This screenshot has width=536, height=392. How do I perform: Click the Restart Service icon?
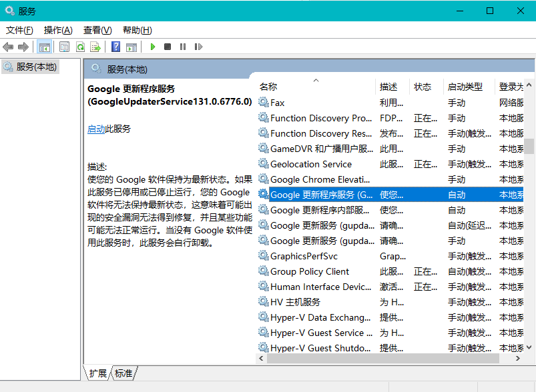point(198,47)
